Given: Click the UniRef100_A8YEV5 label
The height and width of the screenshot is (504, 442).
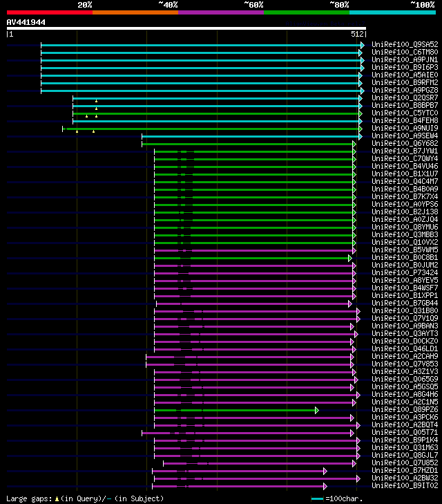Looking at the screenshot, I should [405, 280].
